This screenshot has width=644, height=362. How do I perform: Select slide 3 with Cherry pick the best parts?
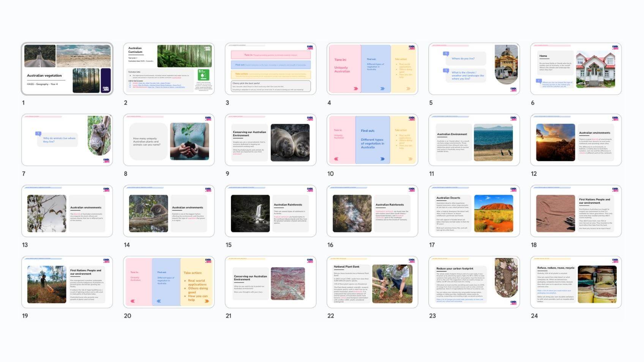pos(270,69)
